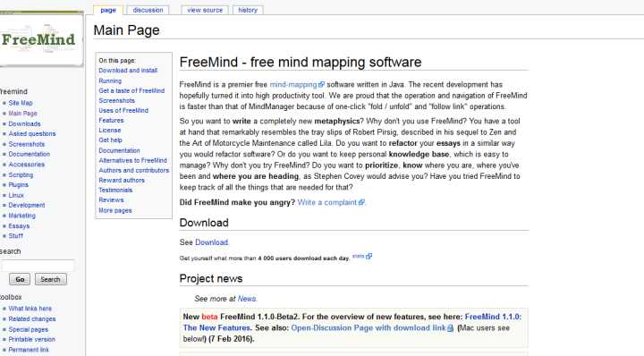Open the small stats link

pos(359,256)
